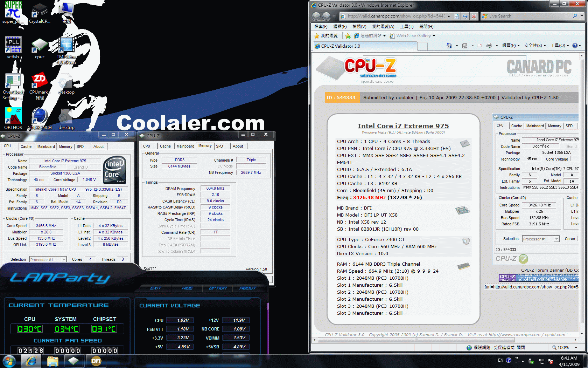Image resolution: width=588 pixels, height=368 pixels.
Task: Open the Intel Core i7 Extreme 975 heading link
Action: click(x=403, y=126)
